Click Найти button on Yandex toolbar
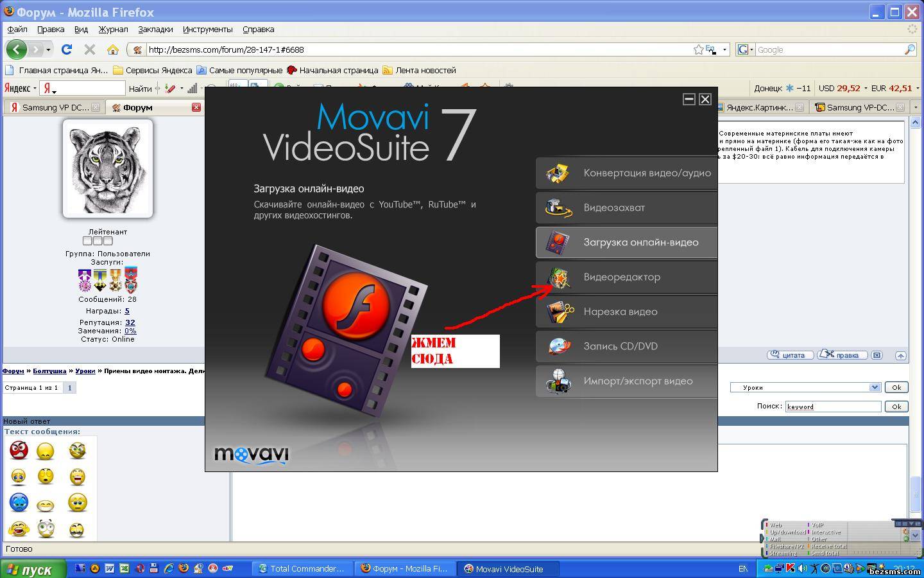 (x=140, y=89)
